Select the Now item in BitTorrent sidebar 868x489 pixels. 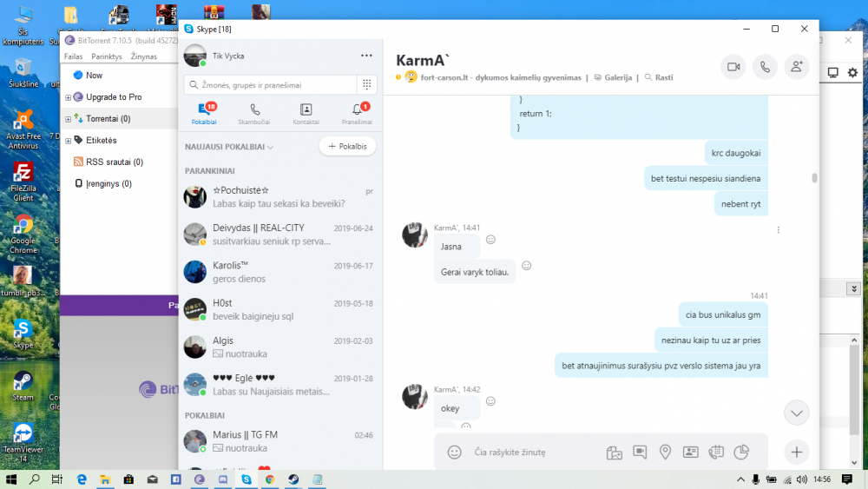pos(89,76)
